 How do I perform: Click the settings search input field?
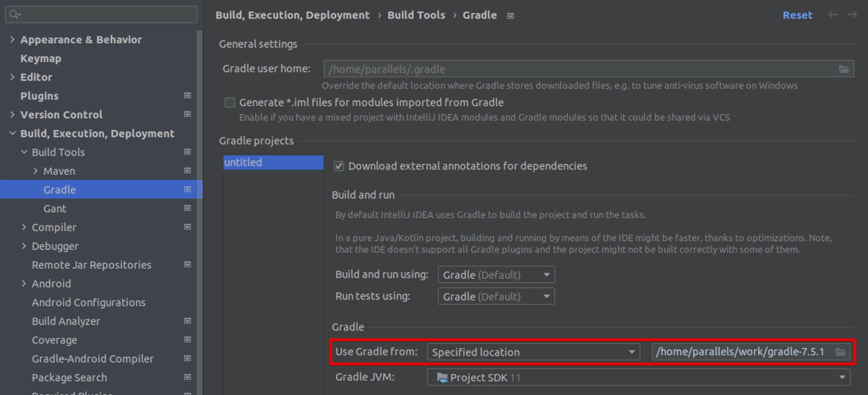(101, 14)
